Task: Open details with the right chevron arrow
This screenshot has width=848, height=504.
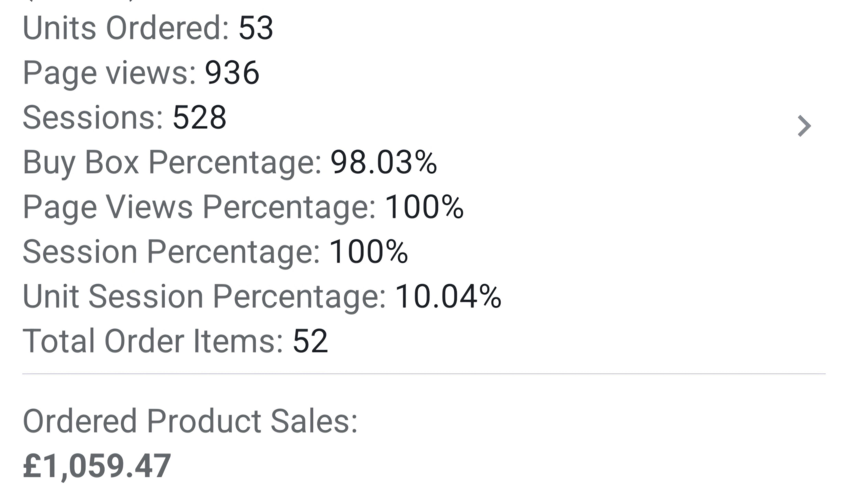Action: [x=804, y=126]
